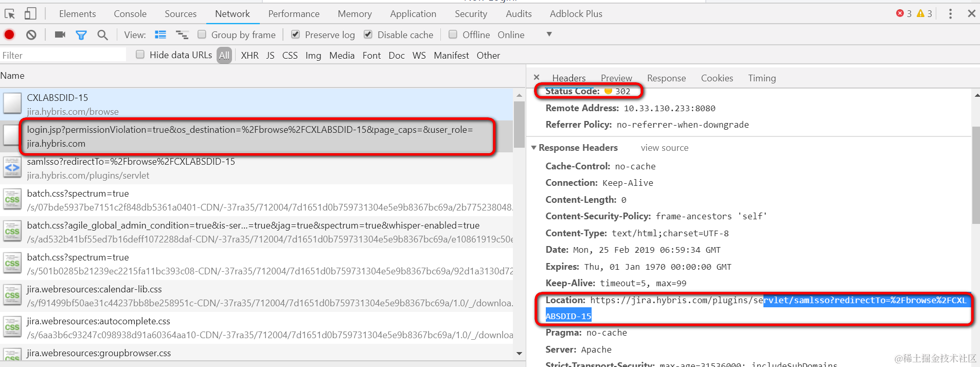980x367 pixels.
Task: Open the Adblock Plus tab
Action: [x=576, y=14]
